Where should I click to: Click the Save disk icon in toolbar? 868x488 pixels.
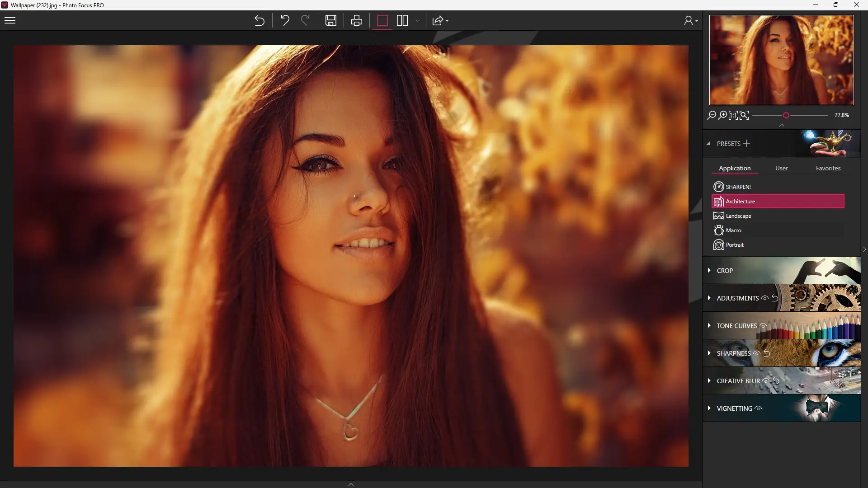click(x=331, y=21)
